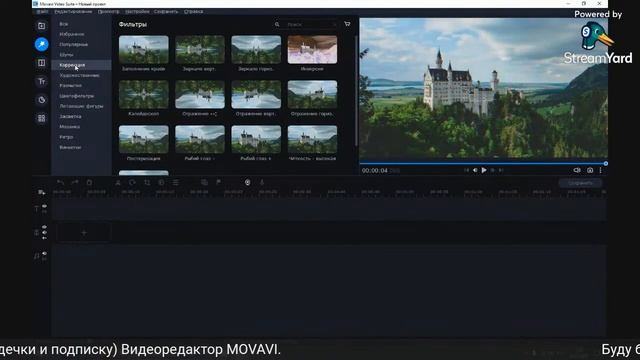This screenshot has height=360, width=640.
Task: Click the Split scissors icon in toolbar
Action: pos(118,182)
